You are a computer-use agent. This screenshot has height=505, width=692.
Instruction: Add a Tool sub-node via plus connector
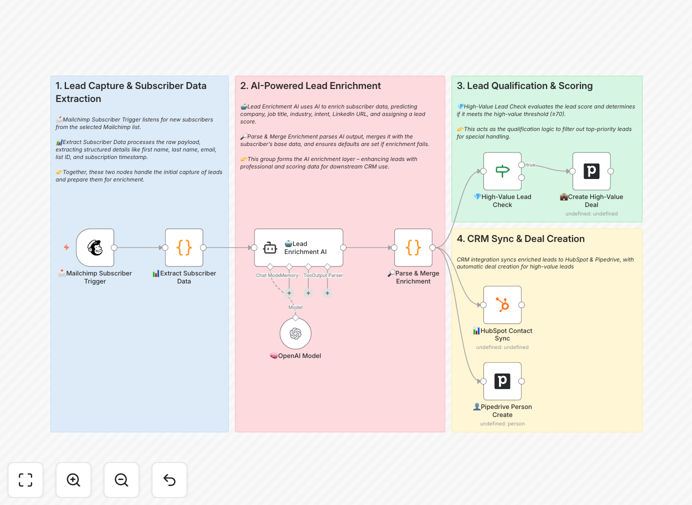pyautogui.click(x=308, y=293)
